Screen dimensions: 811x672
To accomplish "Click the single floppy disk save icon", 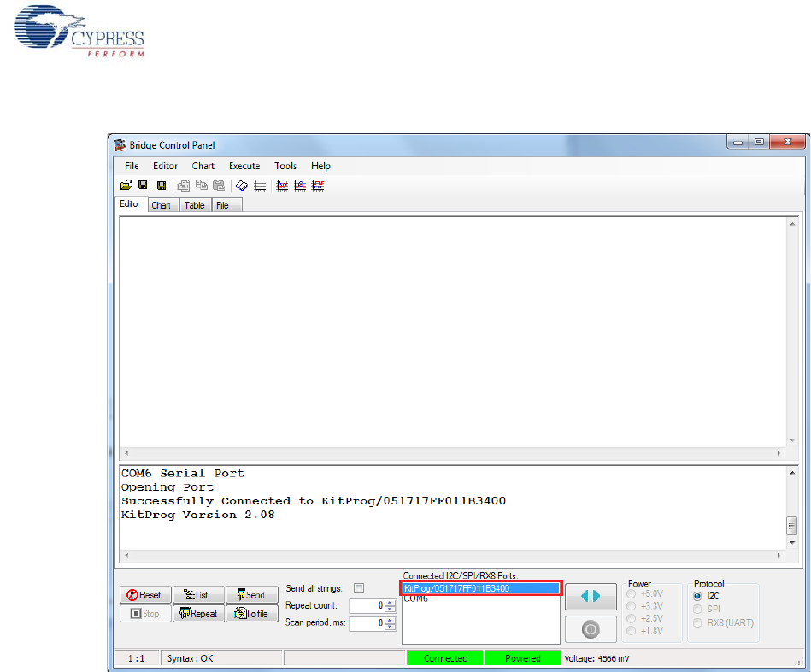I will coord(143,186).
